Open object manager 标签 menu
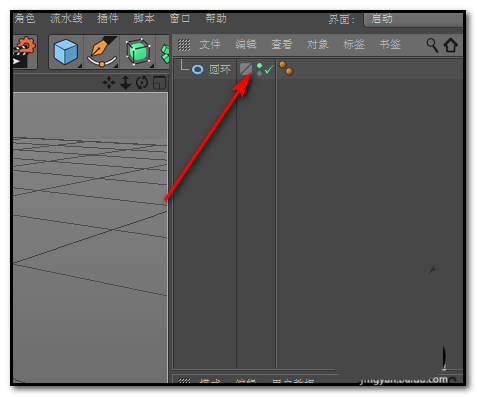477x397 pixels. (354, 44)
